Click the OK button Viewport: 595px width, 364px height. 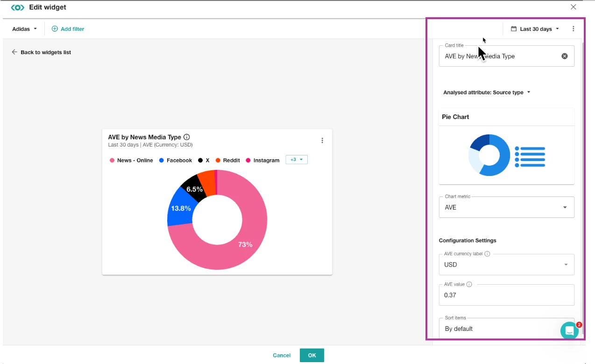[312, 355]
